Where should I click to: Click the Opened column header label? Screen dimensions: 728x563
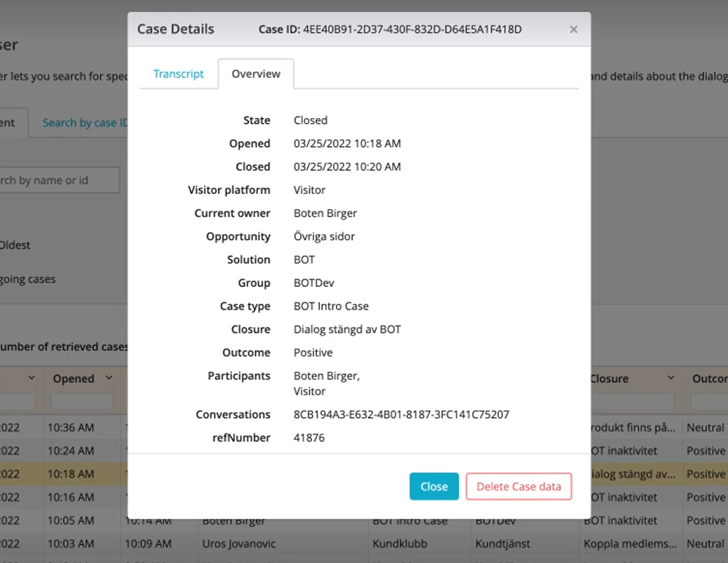click(x=73, y=379)
